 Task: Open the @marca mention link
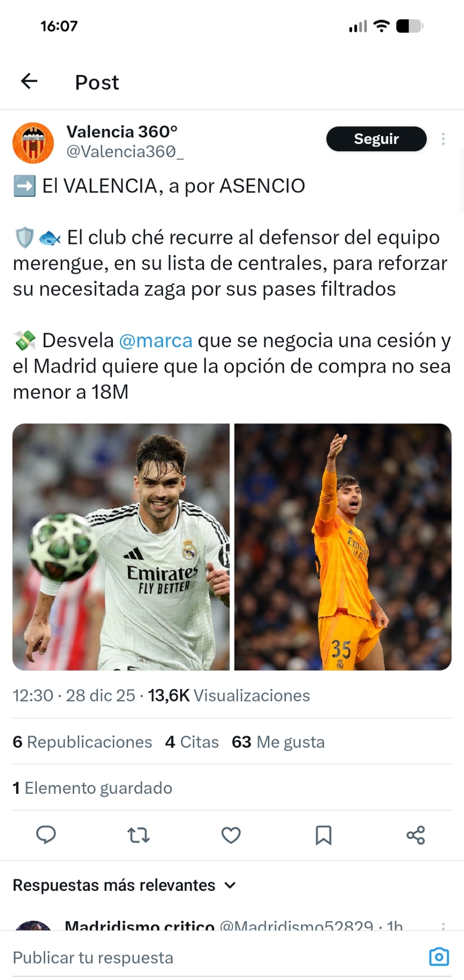coord(155,341)
